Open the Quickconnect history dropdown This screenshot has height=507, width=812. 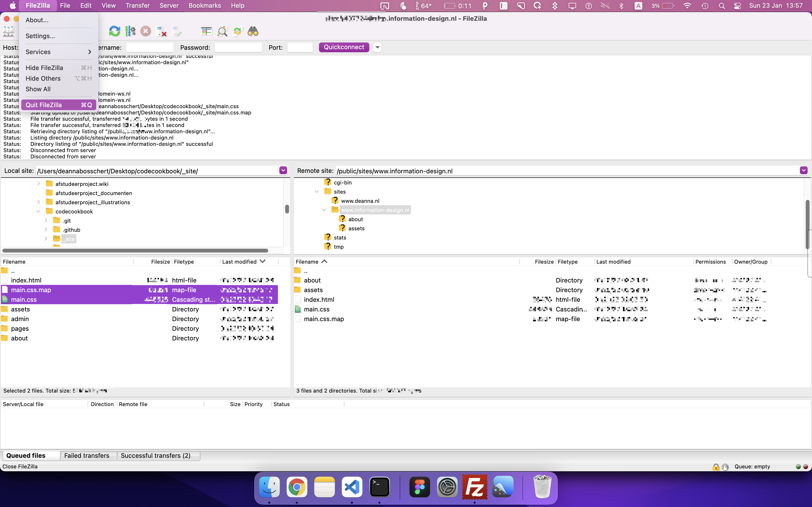(377, 47)
